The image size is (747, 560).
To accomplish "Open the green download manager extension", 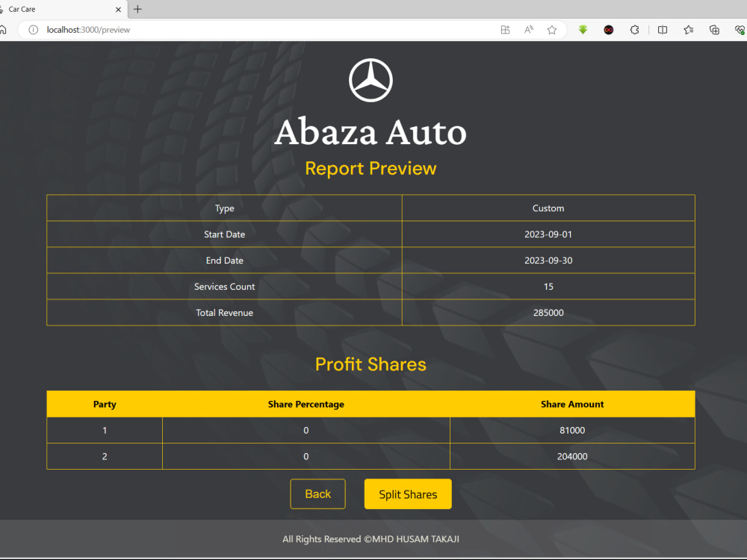I will pyautogui.click(x=583, y=30).
